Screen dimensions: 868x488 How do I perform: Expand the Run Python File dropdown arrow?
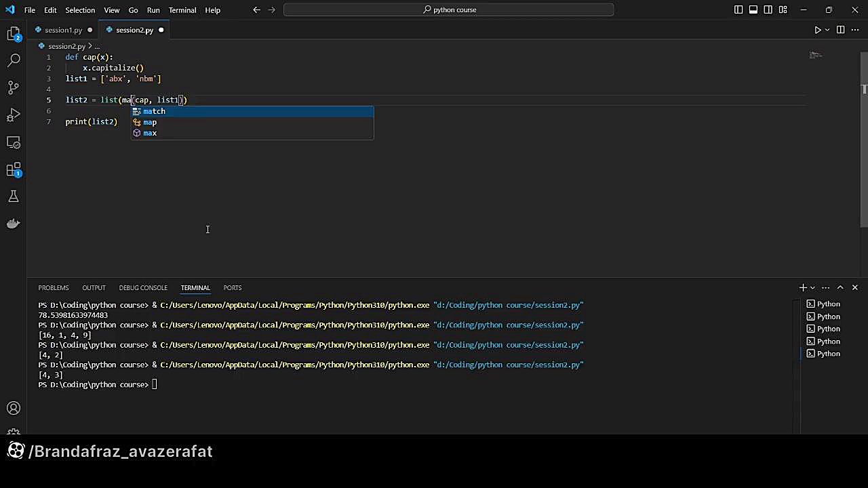click(827, 30)
